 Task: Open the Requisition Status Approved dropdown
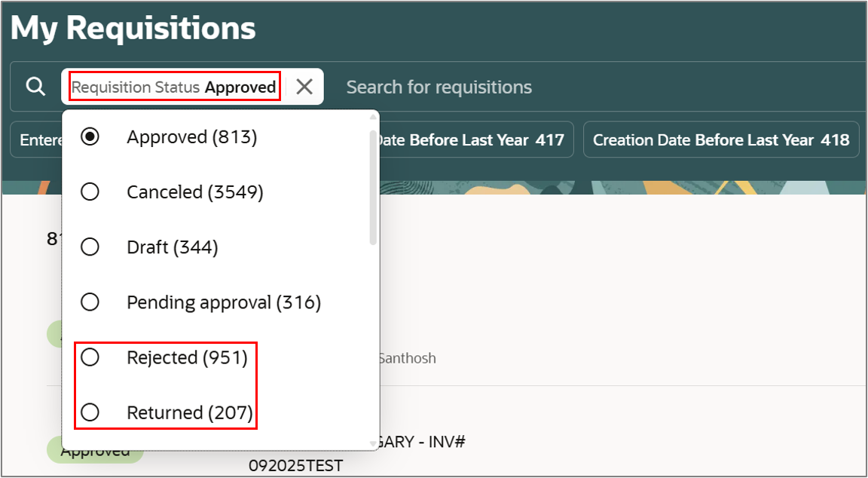174,87
